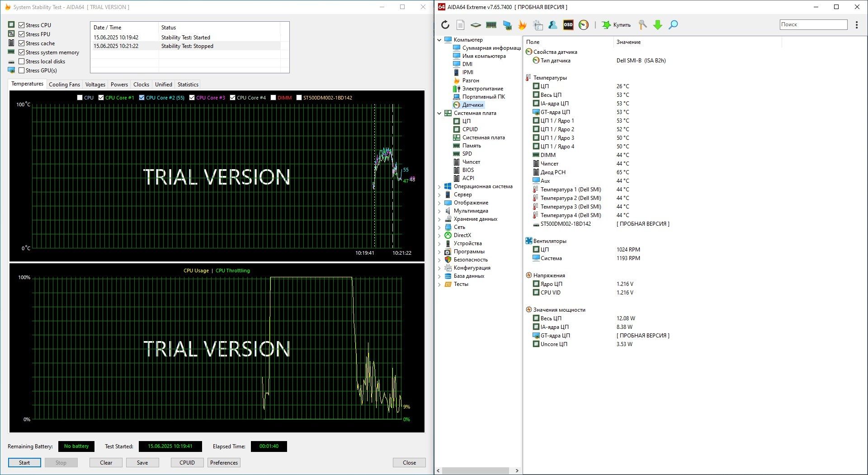This screenshot has width=868, height=475.
Task: Click the Stress cache icon
Action: tap(11, 43)
